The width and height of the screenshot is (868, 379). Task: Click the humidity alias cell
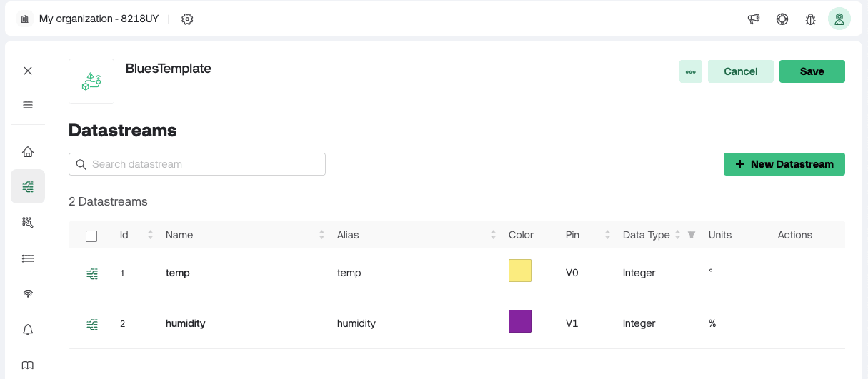[x=356, y=323]
